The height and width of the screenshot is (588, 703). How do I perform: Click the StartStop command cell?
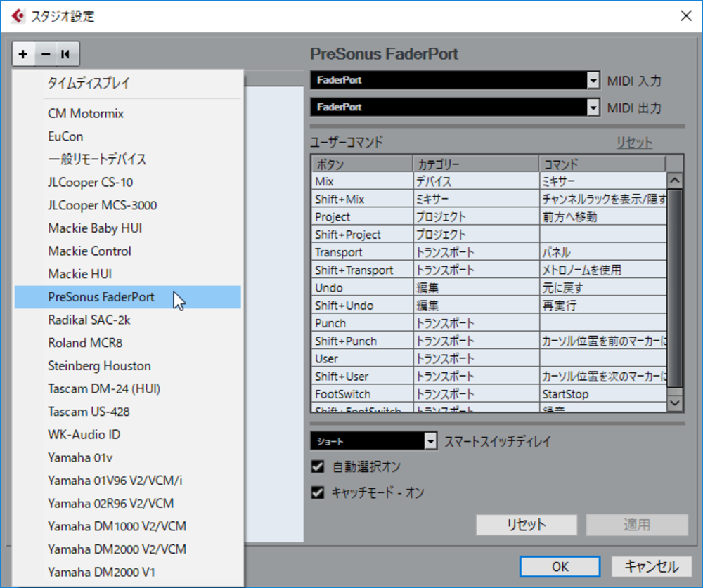603,394
